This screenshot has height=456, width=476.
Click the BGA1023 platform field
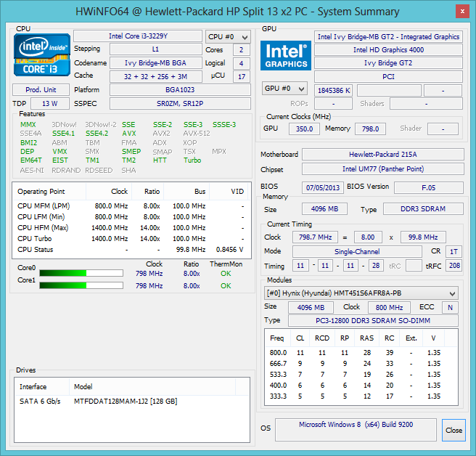(181, 90)
